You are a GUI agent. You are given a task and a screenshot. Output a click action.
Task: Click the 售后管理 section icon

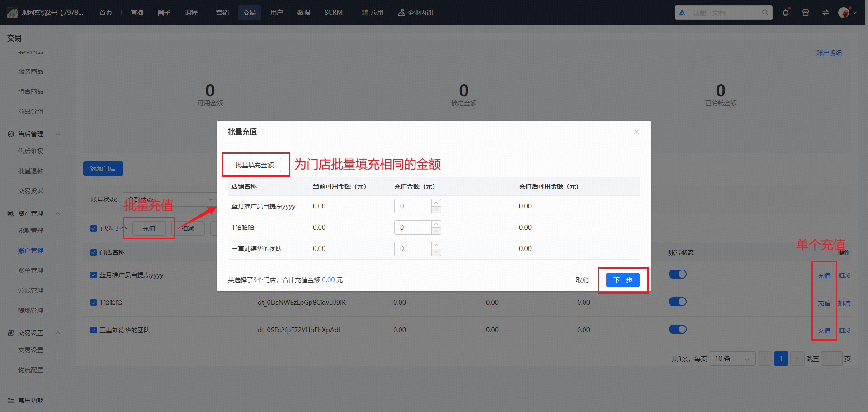click(11, 134)
